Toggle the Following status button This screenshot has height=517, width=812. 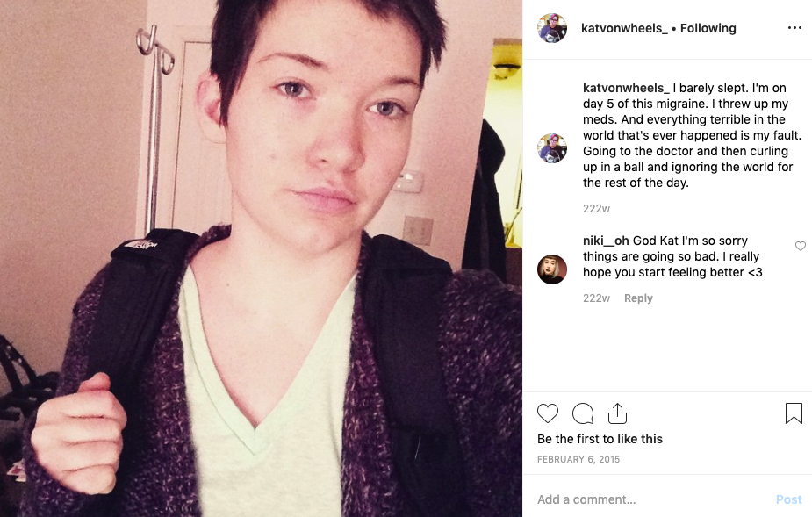tap(708, 28)
